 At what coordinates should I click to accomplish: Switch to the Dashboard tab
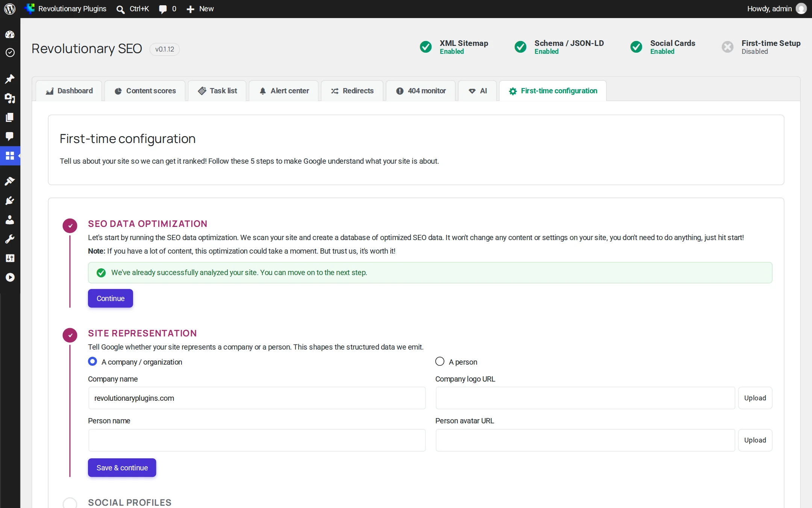click(69, 91)
